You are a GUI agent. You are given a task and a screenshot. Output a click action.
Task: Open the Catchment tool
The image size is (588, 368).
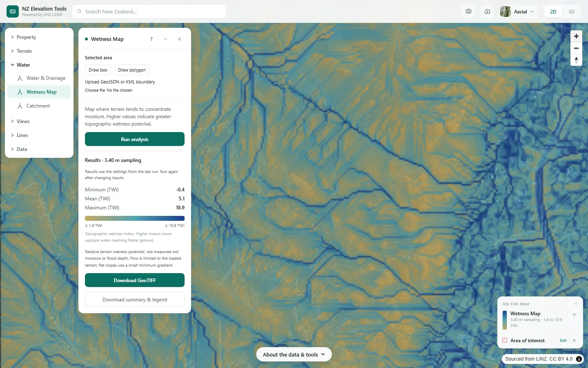(x=39, y=106)
